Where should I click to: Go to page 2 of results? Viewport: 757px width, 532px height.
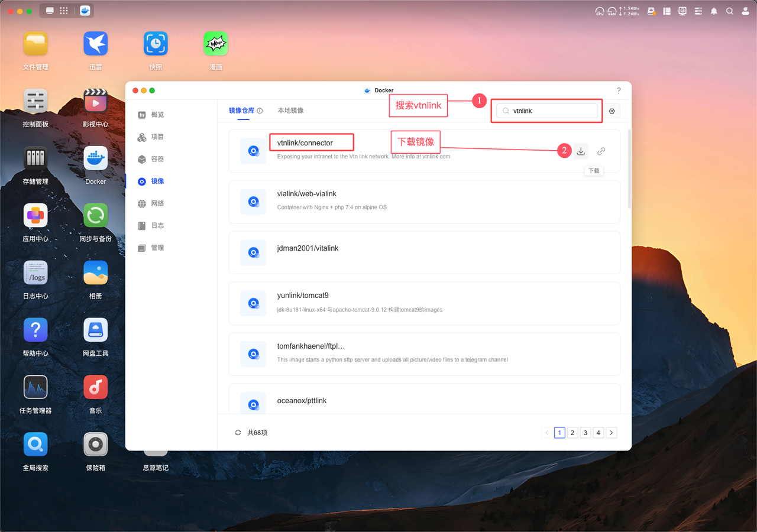(x=572, y=433)
